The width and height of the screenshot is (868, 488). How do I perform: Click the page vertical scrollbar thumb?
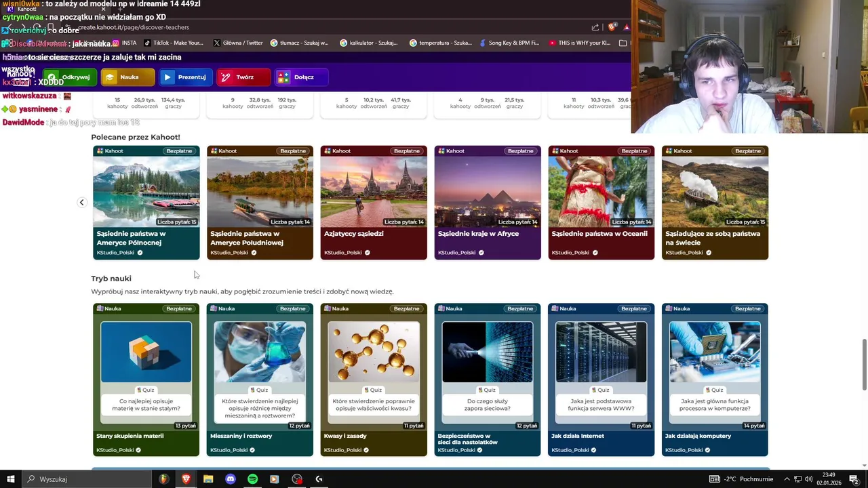[x=864, y=365]
